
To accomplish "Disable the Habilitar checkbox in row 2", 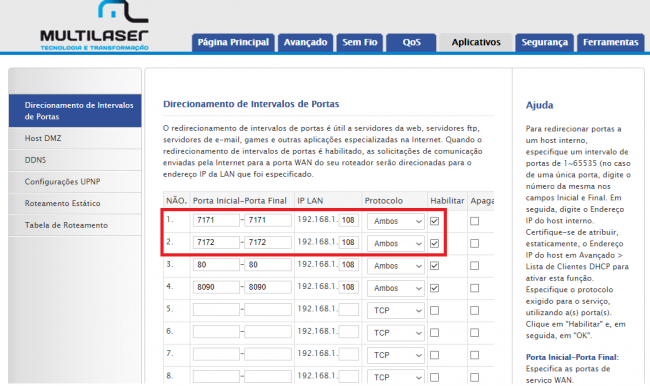I will point(434,243).
